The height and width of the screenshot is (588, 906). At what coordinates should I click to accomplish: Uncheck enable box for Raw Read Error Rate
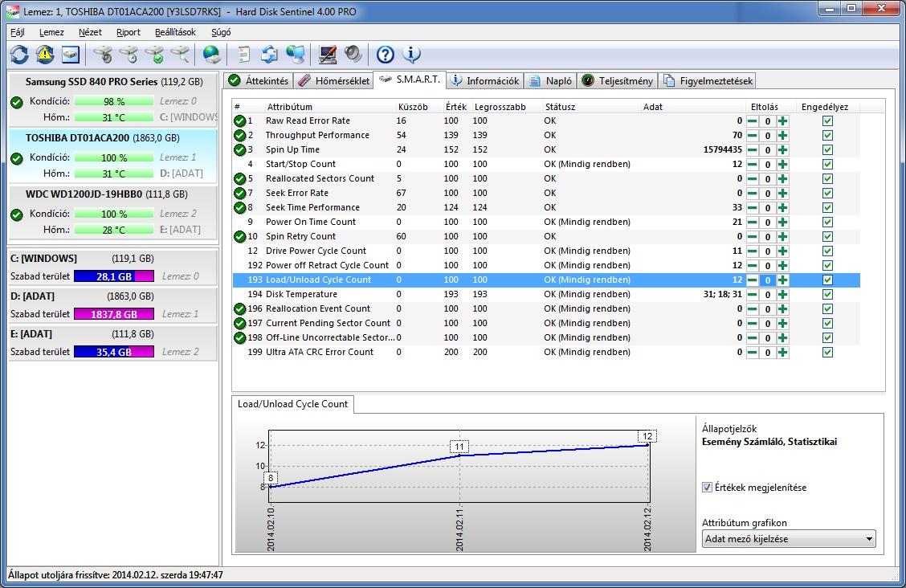click(x=827, y=120)
